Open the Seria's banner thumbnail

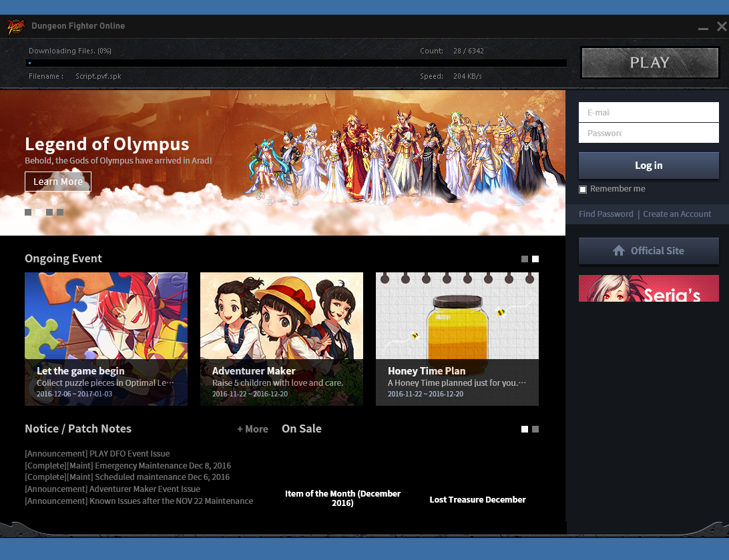click(x=649, y=288)
